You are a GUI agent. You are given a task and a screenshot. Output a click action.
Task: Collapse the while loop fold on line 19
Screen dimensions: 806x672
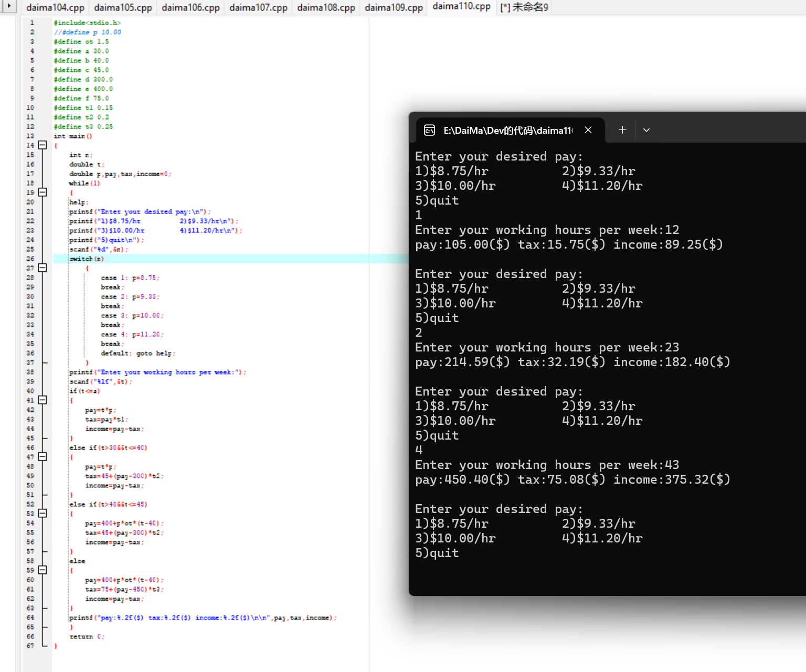click(43, 192)
